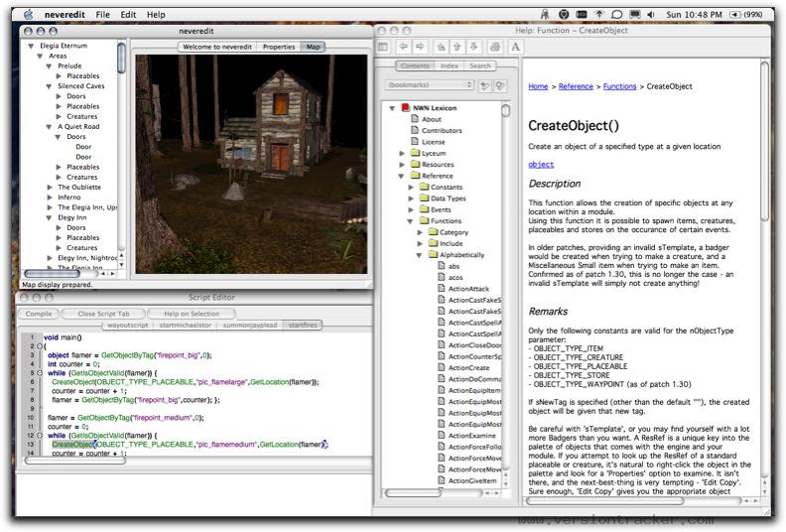Image resolution: width=786 pixels, height=532 pixels.
Task: Click the Back arrow in Help toolbar
Action: coord(405,46)
